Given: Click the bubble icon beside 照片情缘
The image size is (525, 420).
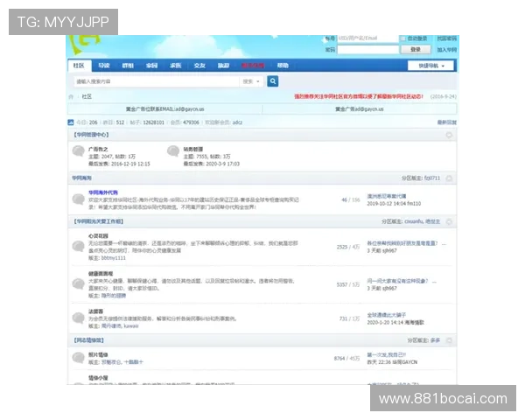Looking at the screenshot, I should [x=79, y=358].
